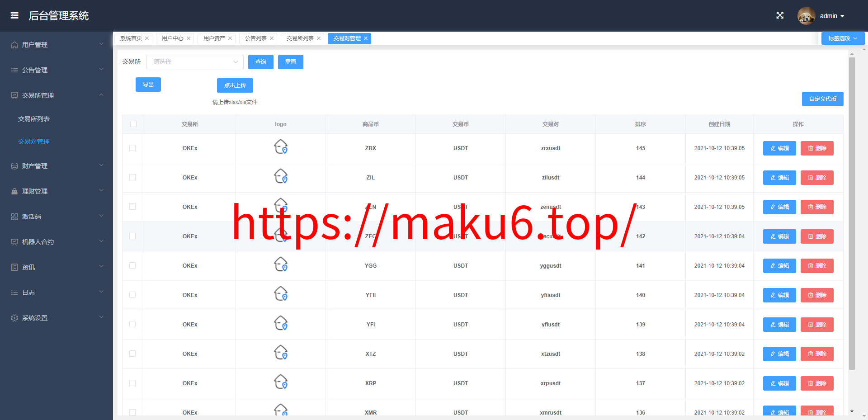Check the row checkbox for sort 143

132,207
